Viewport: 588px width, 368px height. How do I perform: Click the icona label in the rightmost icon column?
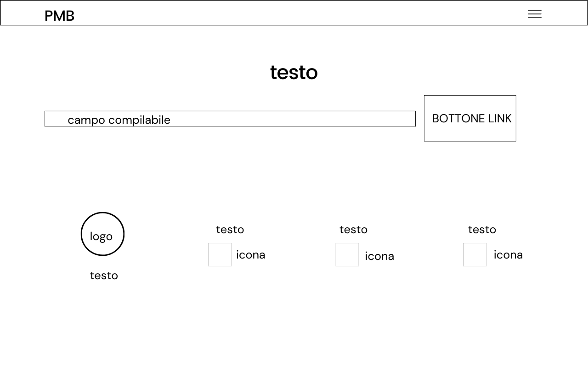508,255
